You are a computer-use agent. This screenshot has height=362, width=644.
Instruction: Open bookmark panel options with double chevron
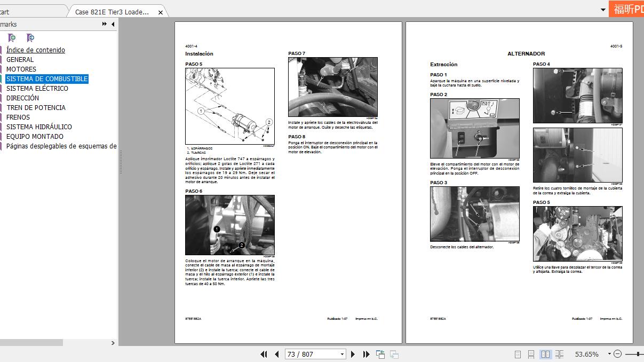click(x=104, y=24)
